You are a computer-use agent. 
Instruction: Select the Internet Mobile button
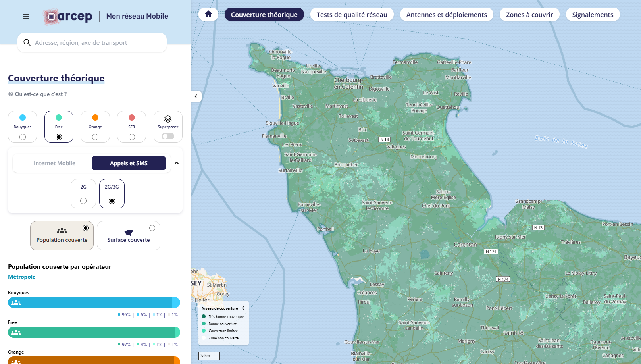coord(54,163)
